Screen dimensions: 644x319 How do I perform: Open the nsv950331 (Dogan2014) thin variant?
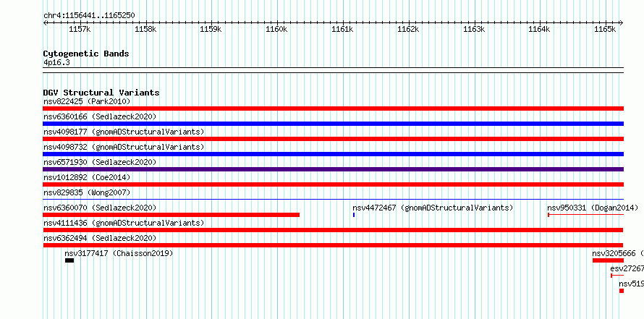585,215
